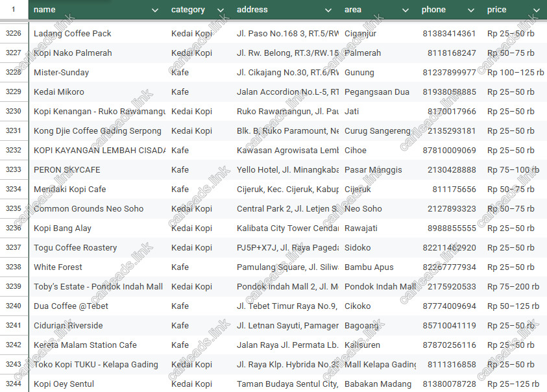This screenshot has width=547, height=392.
Task: Select the 'Cidurian Riverside' cell
Action: pyautogui.click(x=97, y=326)
